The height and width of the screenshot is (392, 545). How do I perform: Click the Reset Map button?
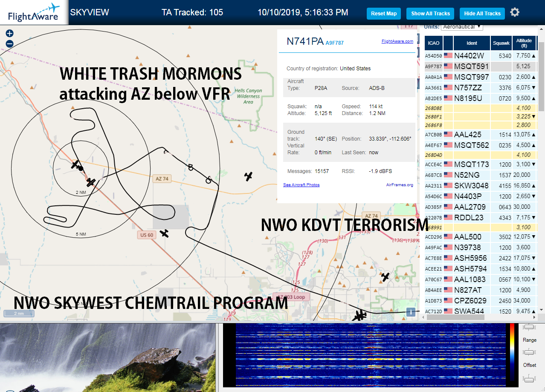384,14
